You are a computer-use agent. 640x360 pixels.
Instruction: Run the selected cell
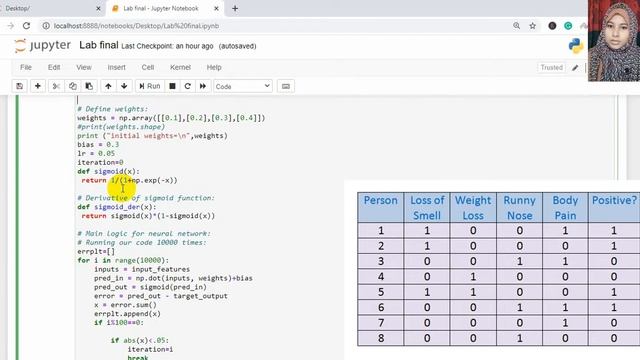[x=150, y=86]
